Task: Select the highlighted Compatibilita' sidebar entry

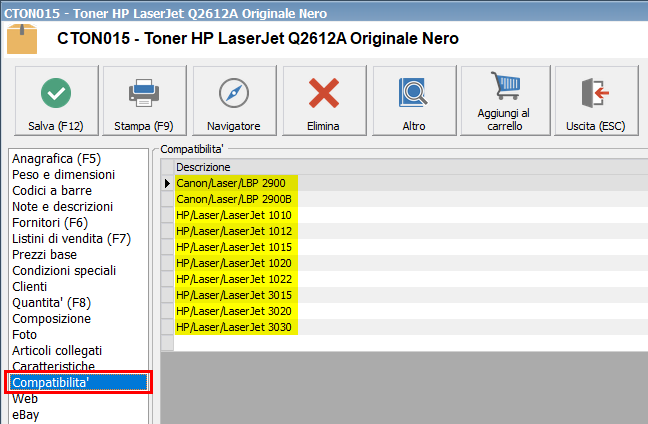Action: point(79,383)
